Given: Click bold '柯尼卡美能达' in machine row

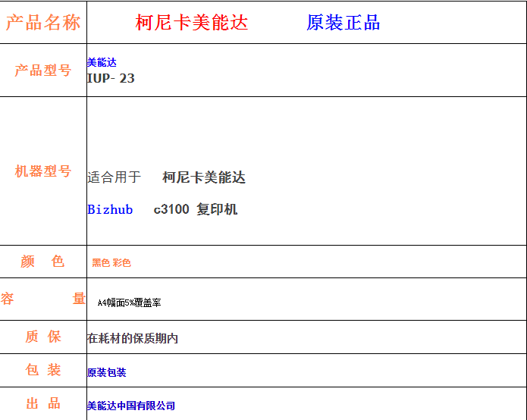Looking at the screenshot, I should point(204,177).
